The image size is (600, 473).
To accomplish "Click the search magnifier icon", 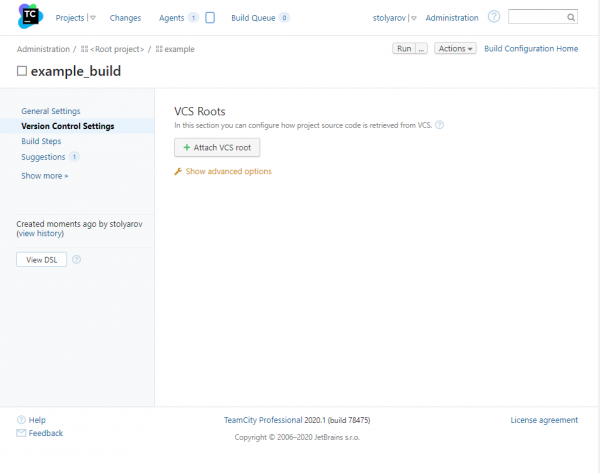I will [570, 18].
